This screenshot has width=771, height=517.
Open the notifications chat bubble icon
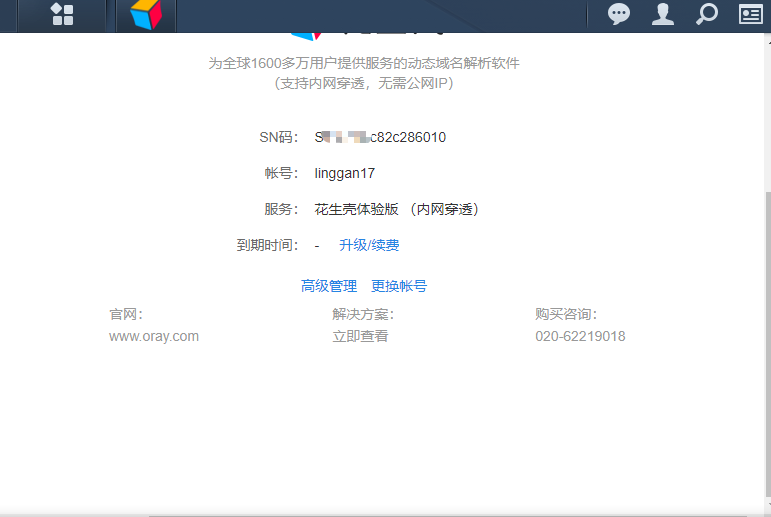(619, 14)
